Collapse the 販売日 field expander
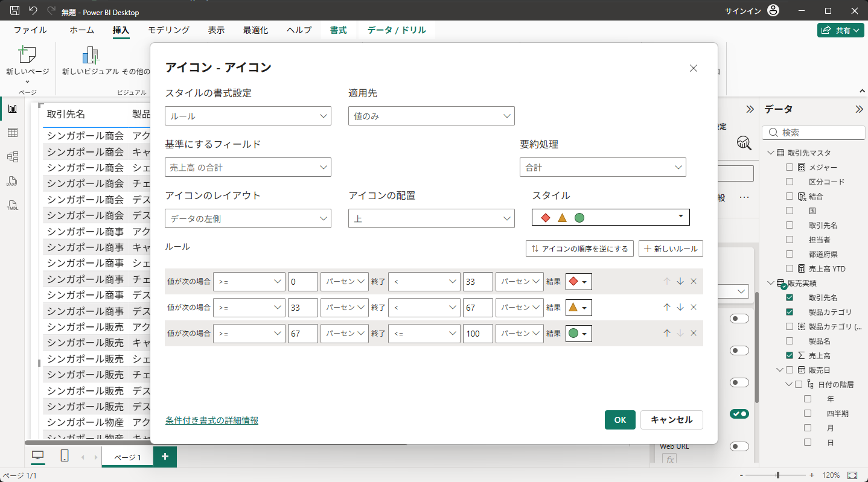Screen dimensions: 868x482 780,370
